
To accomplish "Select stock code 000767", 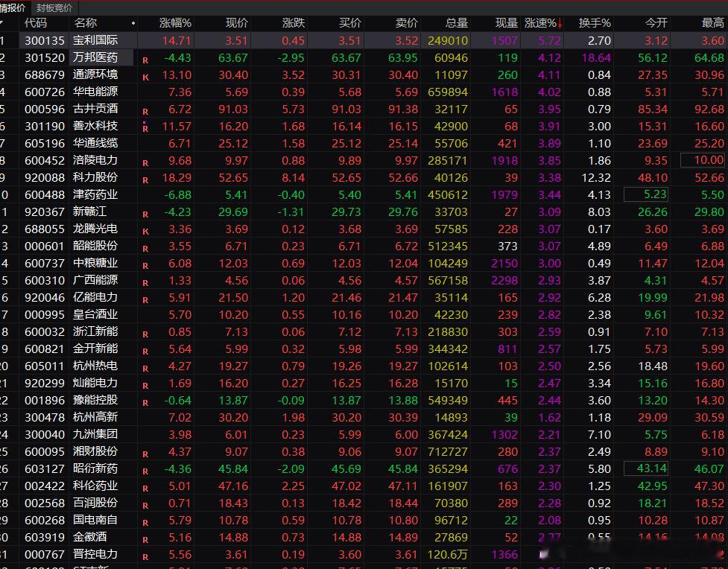I will [45, 554].
